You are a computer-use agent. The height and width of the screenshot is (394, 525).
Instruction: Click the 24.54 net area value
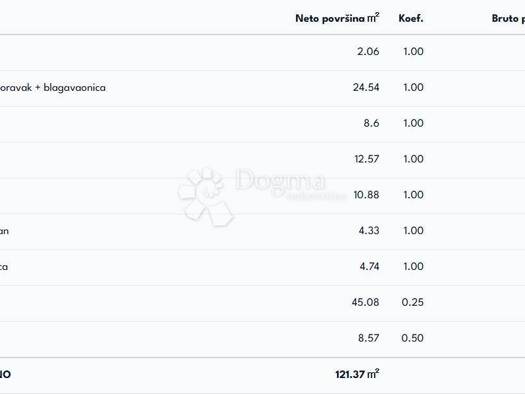(366, 87)
